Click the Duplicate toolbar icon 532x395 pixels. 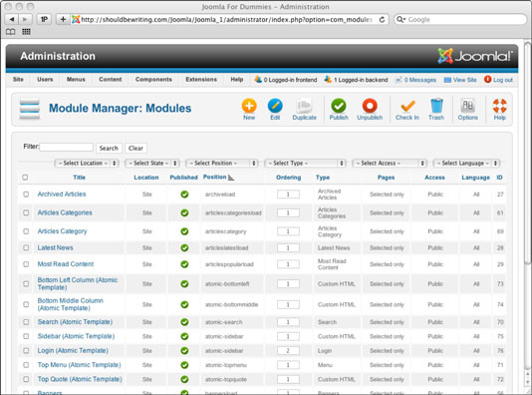click(x=304, y=106)
